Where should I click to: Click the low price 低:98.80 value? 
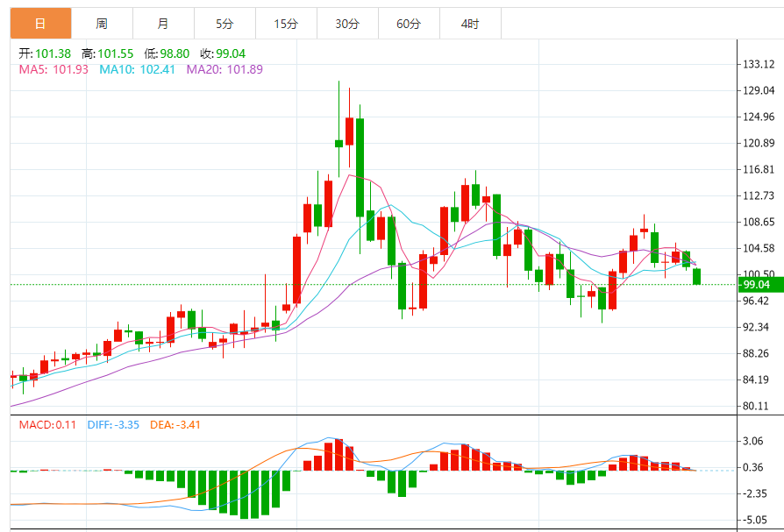167,53
